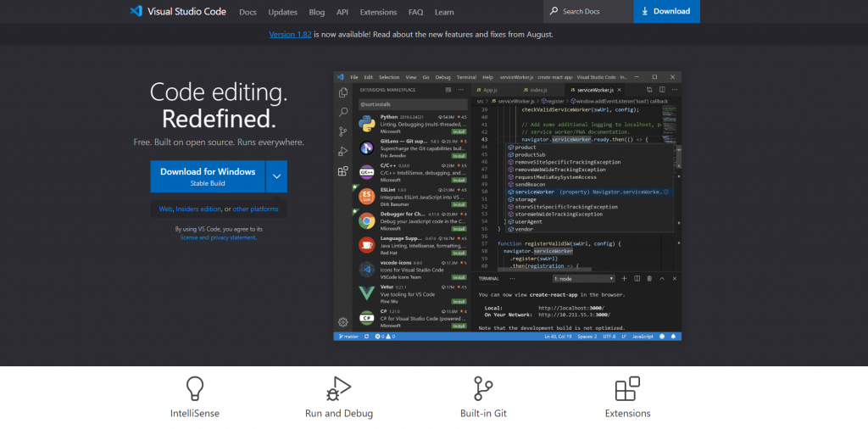Select the Explorer icon in activity bar

click(343, 92)
